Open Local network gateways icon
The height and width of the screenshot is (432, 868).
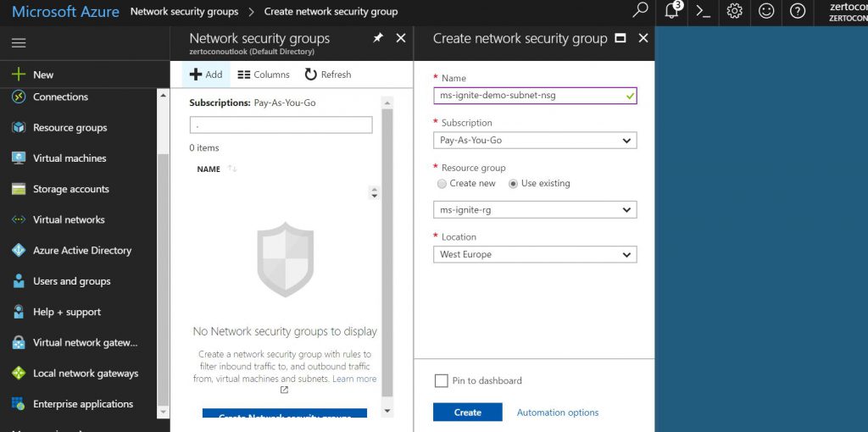click(19, 374)
